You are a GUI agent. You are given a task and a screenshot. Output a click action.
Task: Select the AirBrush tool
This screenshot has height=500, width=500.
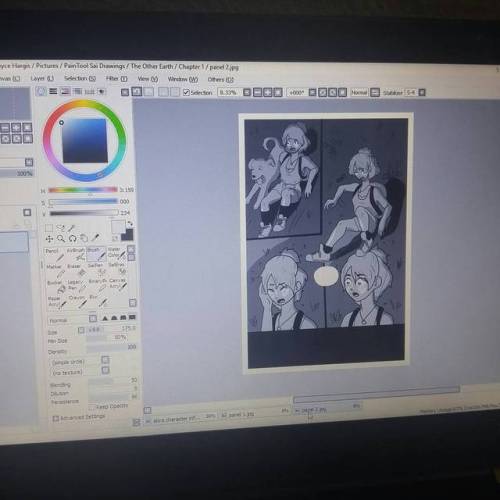point(76,255)
